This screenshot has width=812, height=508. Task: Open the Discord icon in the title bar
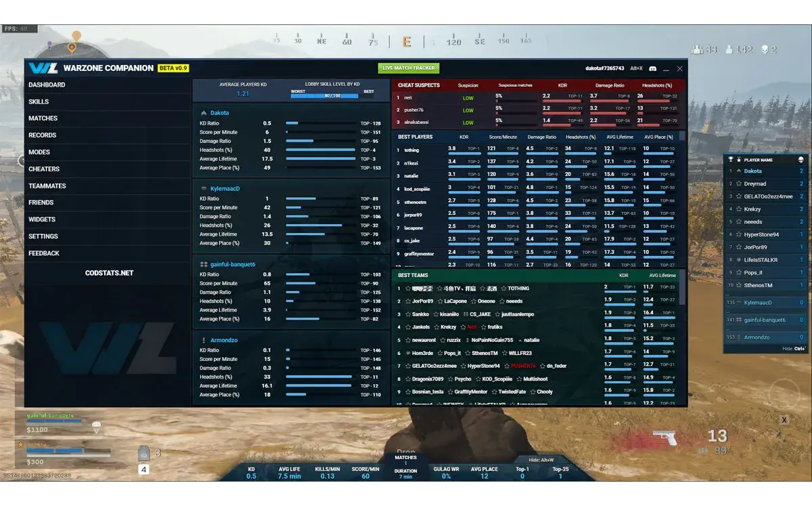pos(652,68)
